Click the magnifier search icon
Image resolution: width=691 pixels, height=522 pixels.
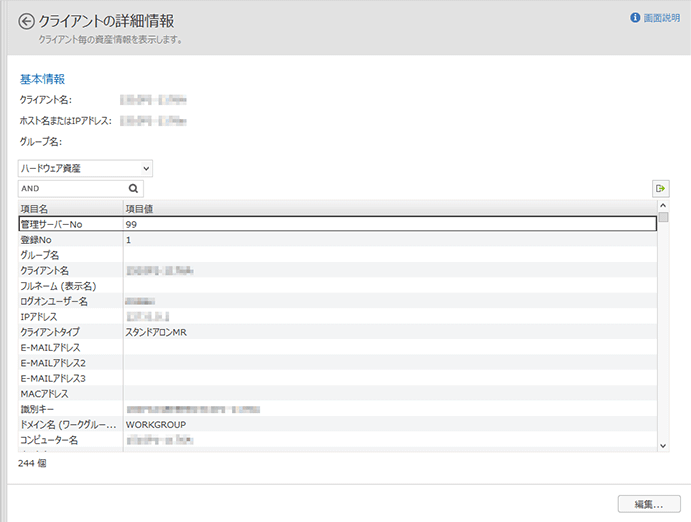pyautogui.click(x=134, y=189)
